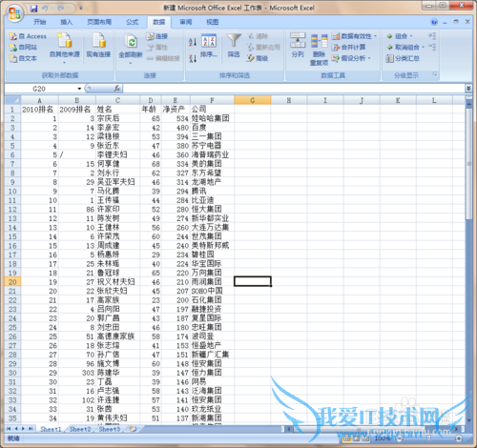The width and height of the screenshot is (477, 448).
Task: Click Refresh All (全部刷新)
Action: (131, 48)
